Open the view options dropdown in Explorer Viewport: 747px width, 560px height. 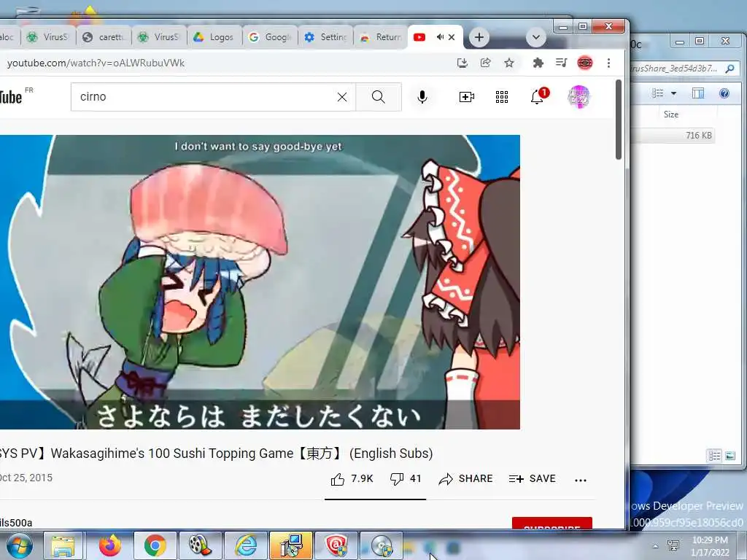pos(673,93)
